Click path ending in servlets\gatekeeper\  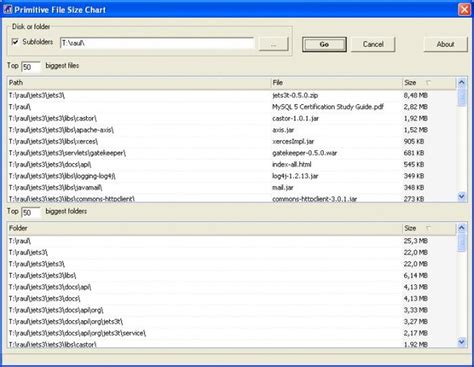pyautogui.click(x=67, y=153)
